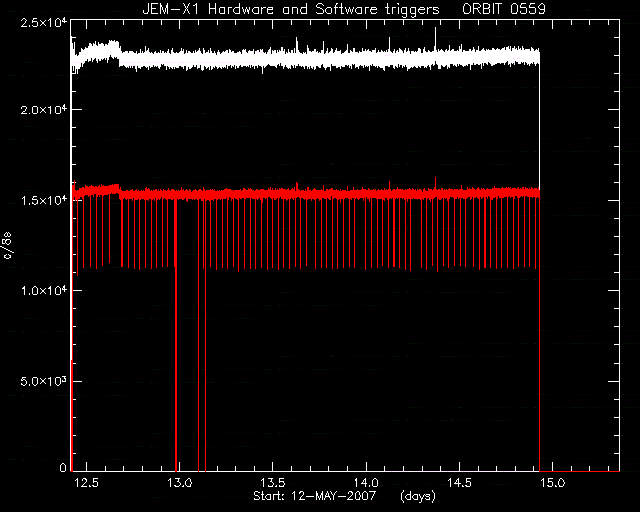Click the 2.5×10⁴ y-axis tick label

44,22
